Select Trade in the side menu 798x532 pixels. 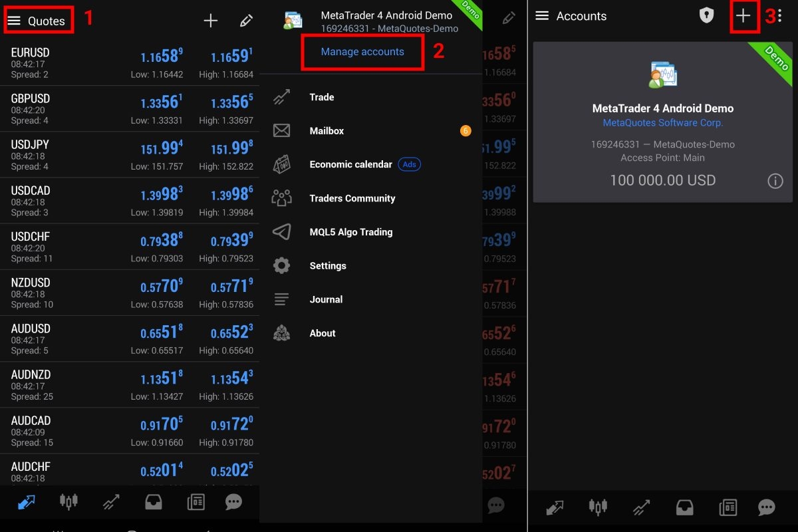point(322,97)
